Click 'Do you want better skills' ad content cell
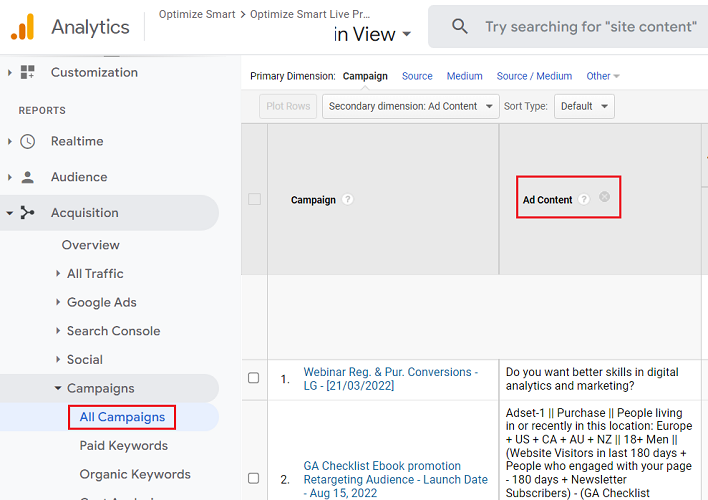The image size is (708, 500). pos(592,379)
